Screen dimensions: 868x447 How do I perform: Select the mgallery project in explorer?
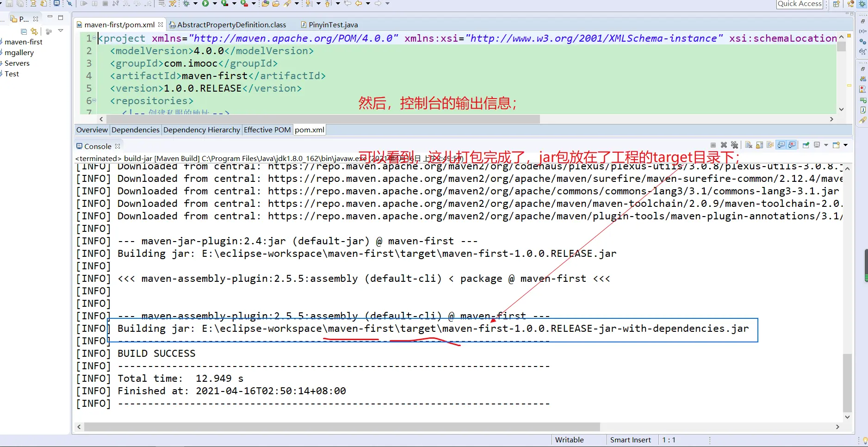click(x=19, y=53)
